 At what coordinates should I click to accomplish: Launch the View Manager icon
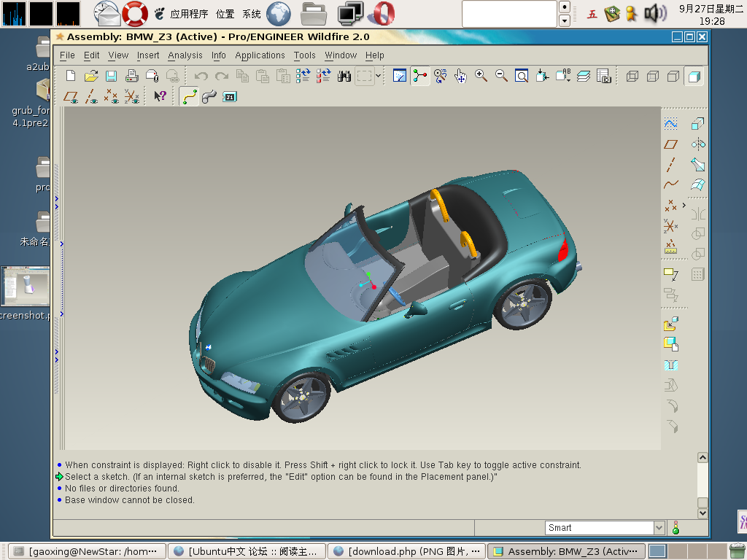point(603,76)
